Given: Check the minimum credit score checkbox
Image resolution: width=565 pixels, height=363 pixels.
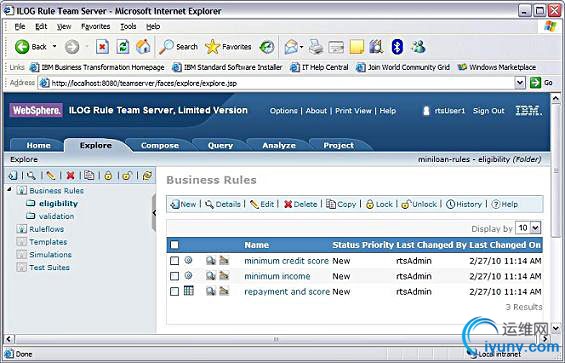Looking at the screenshot, I should click(174, 261).
